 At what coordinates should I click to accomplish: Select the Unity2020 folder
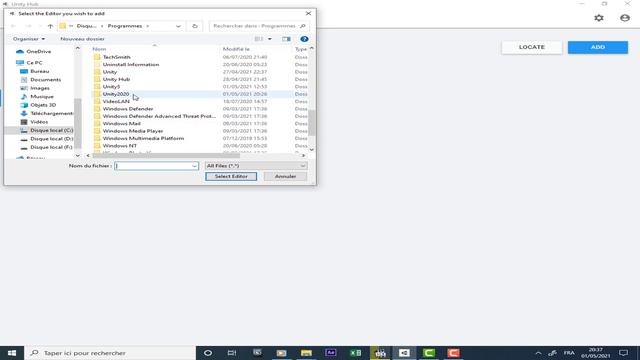point(116,94)
